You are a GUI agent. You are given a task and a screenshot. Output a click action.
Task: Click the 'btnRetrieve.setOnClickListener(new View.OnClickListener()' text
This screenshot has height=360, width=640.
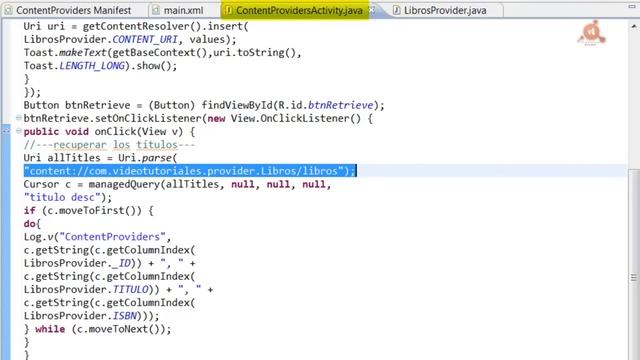click(x=198, y=118)
